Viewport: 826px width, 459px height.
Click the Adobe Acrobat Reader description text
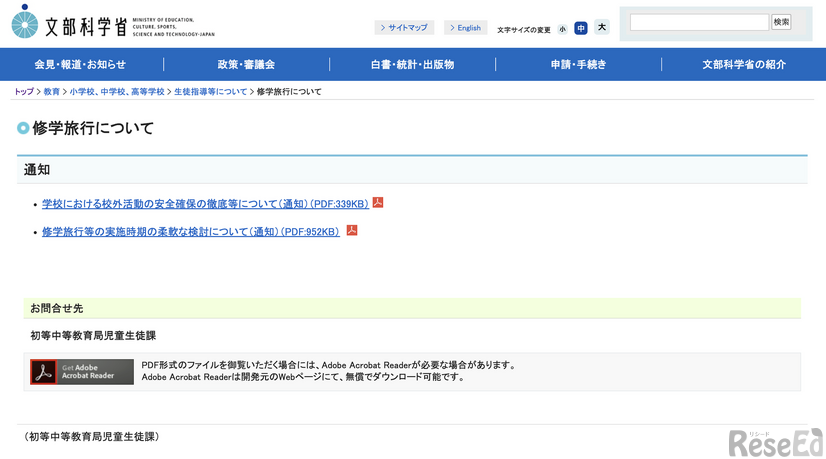pos(329,371)
